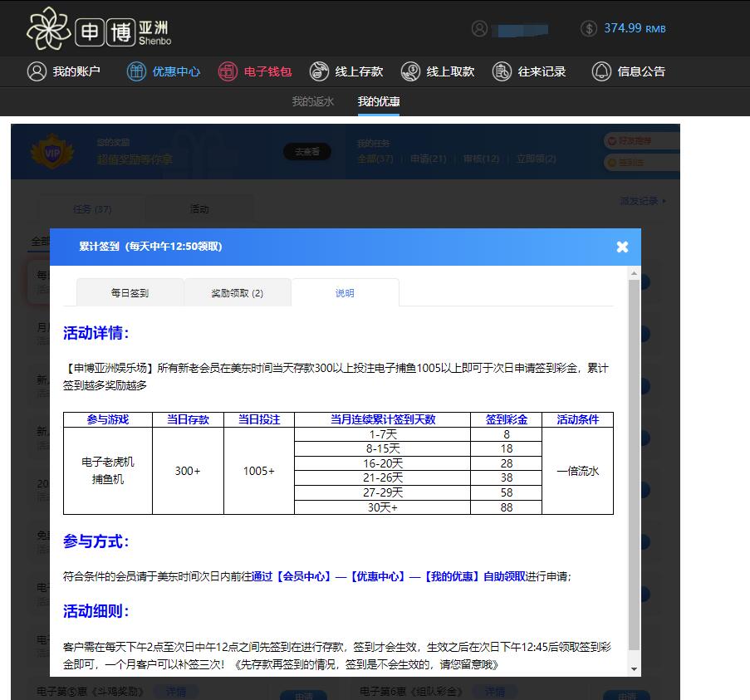Click the 参与方式 heading
The image size is (750, 700).
coord(96,541)
